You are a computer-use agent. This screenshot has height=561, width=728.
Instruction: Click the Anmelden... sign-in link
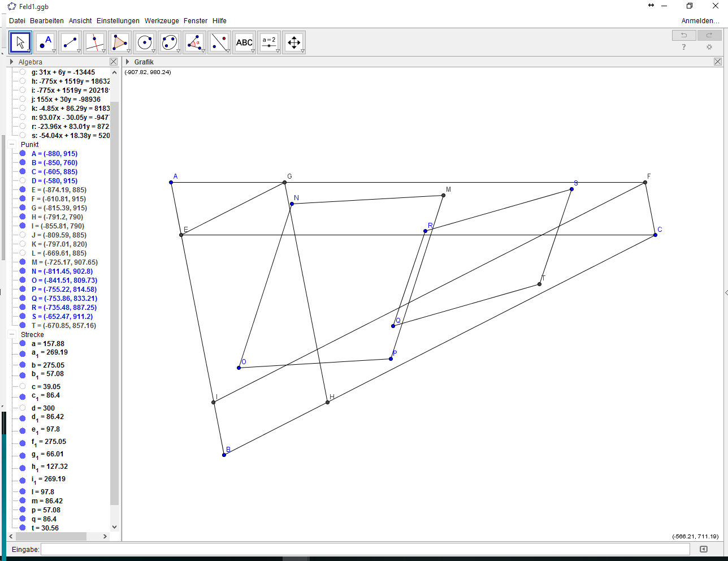700,21
